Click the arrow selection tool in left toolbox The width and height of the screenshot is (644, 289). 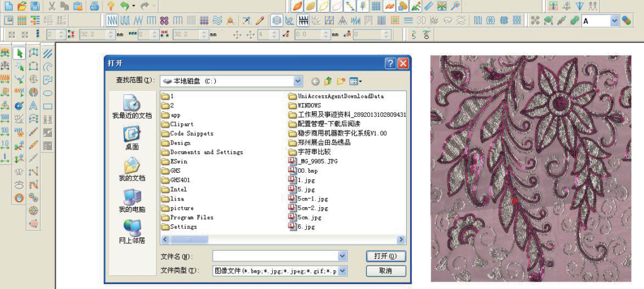point(19,53)
